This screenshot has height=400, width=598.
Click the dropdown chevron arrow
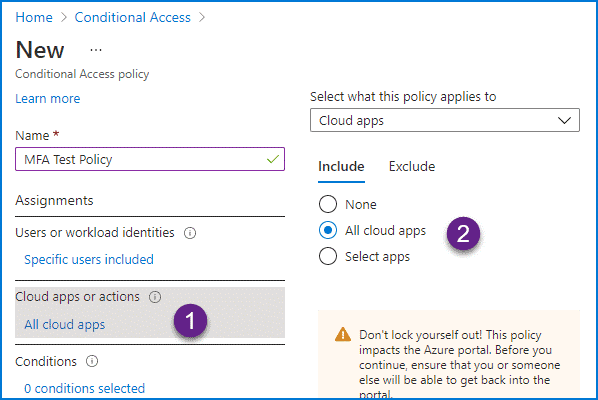(x=564, y=120)
